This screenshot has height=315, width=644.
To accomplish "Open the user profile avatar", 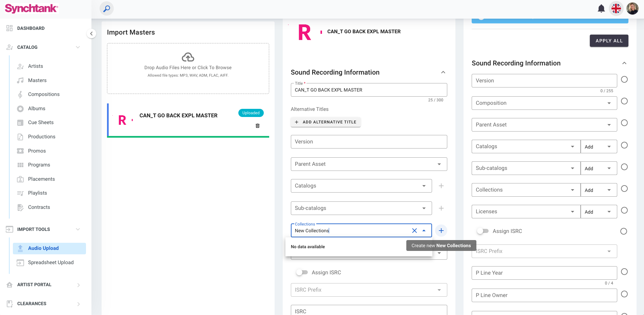I will tap(632, 8).
